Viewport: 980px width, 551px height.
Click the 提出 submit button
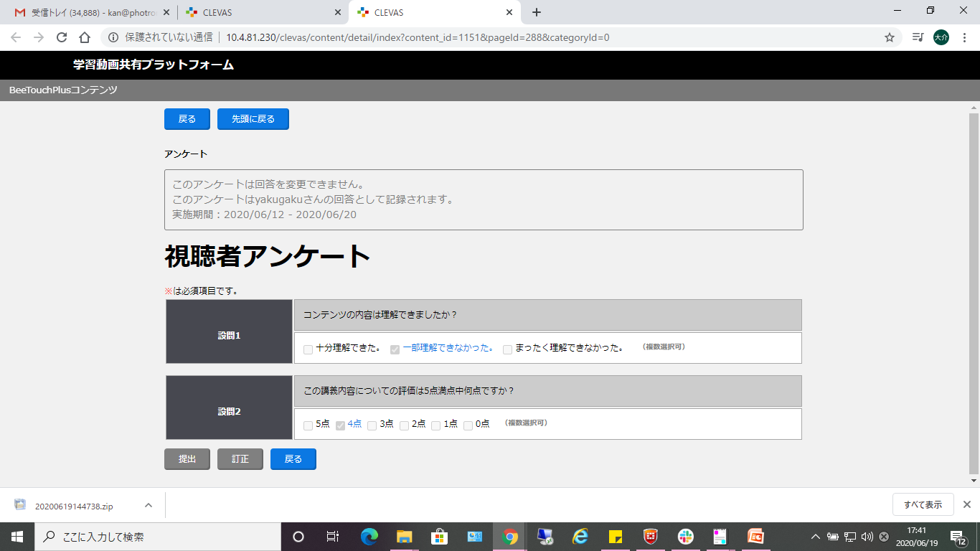187,459
